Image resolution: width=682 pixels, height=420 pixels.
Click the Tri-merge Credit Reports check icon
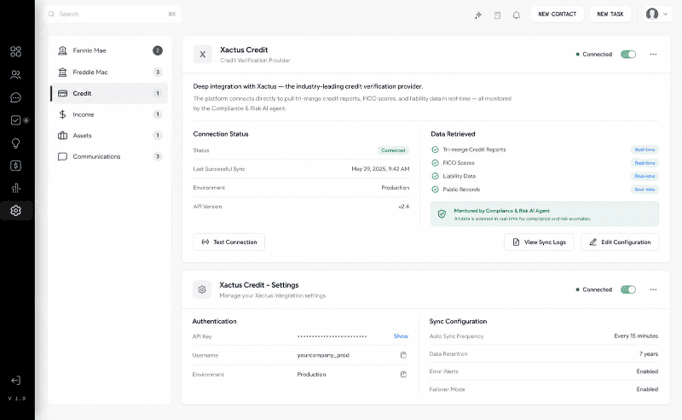pos(435,150)
